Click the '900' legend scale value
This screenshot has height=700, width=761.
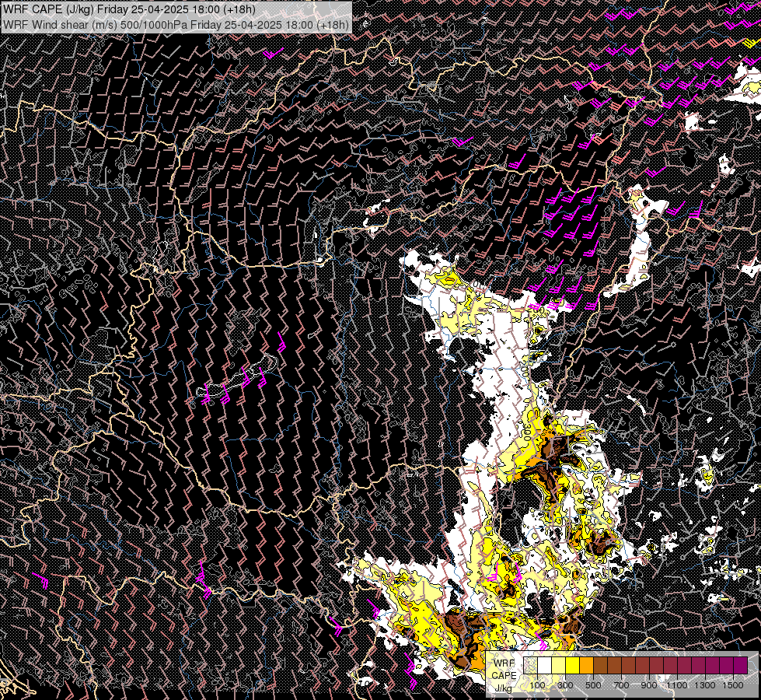649,685
